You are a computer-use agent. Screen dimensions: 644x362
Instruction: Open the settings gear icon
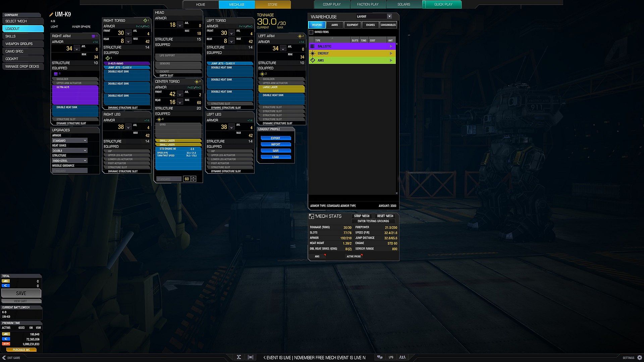coord(640,358)
